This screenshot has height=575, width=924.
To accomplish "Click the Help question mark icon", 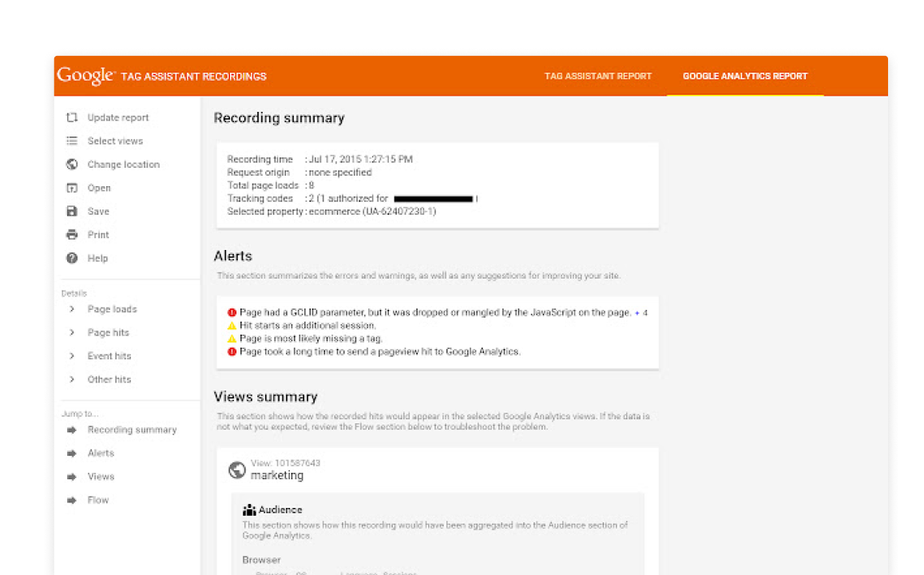I will click(x=72, y=258).
